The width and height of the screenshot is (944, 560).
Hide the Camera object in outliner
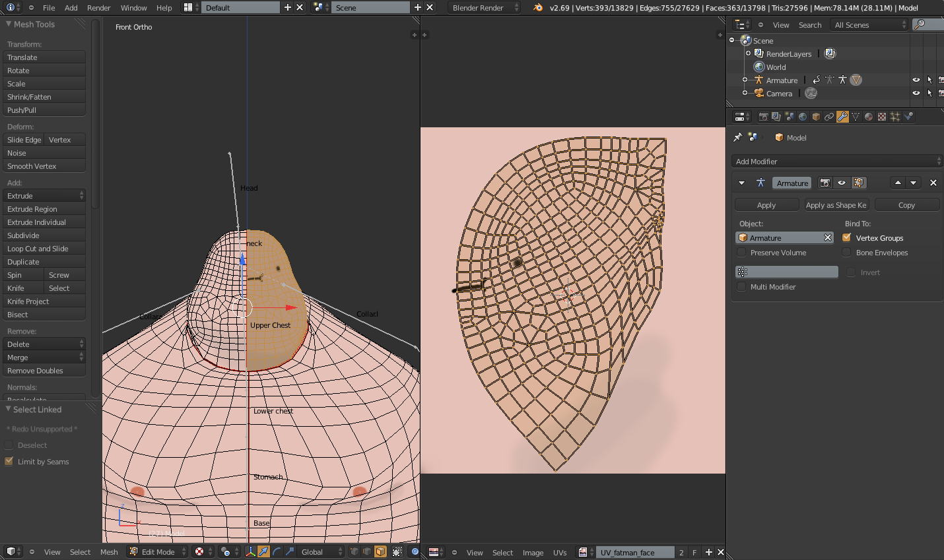click(x=916, y=93)
